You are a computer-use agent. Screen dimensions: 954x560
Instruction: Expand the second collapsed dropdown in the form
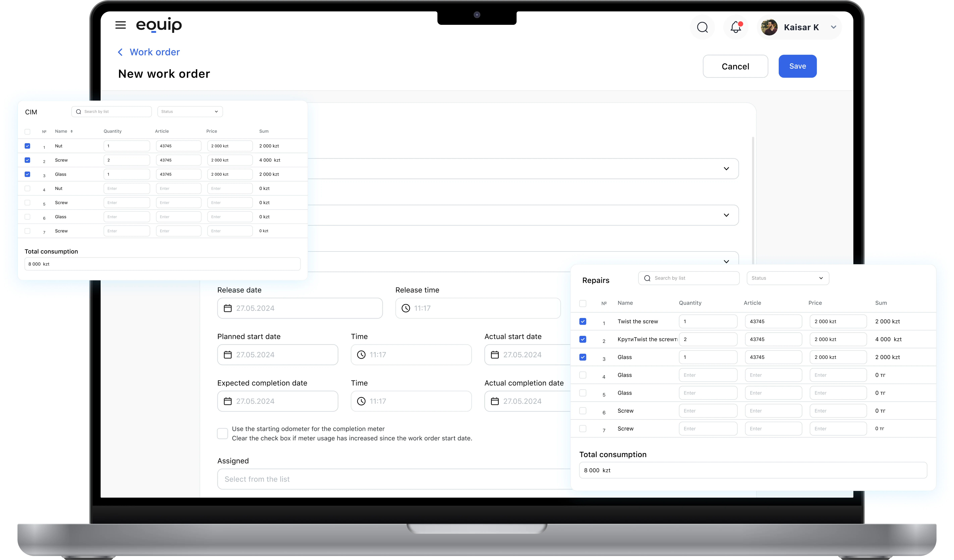(x=726, y=215)
